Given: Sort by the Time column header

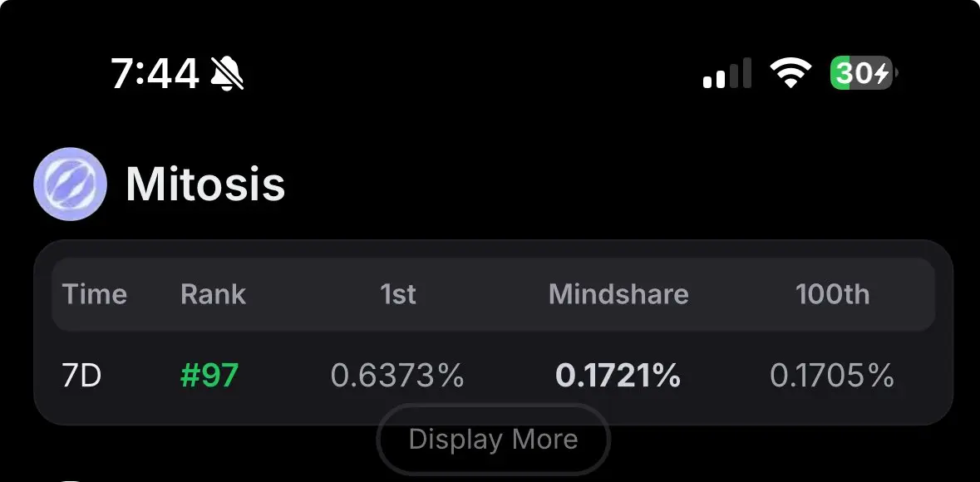Looking at the screenshot, I should coord(95,294).
